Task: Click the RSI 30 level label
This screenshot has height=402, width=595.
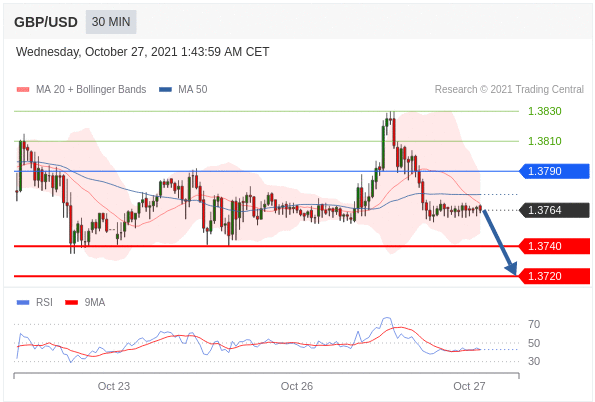Action: pos(534,361)
